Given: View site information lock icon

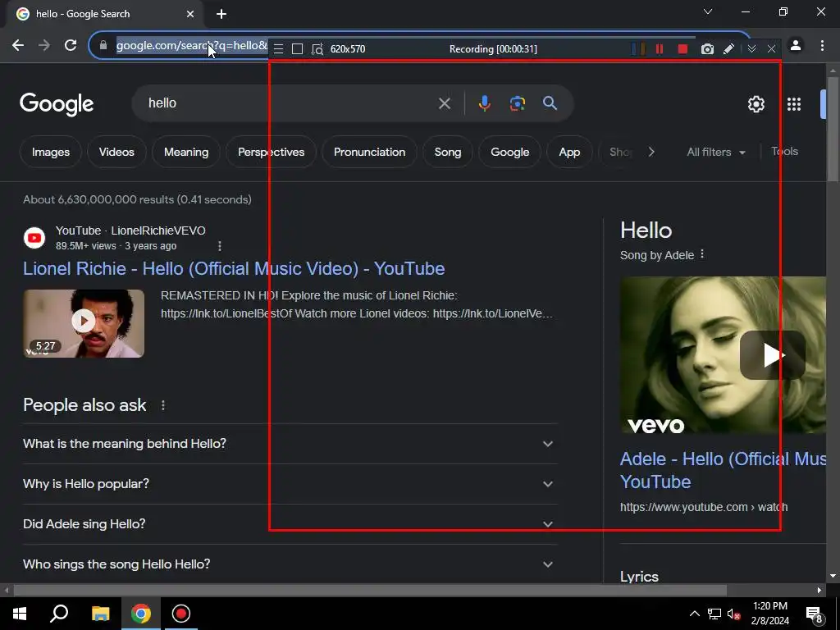Looking at the screenshot, I should (x=103, y=46).
